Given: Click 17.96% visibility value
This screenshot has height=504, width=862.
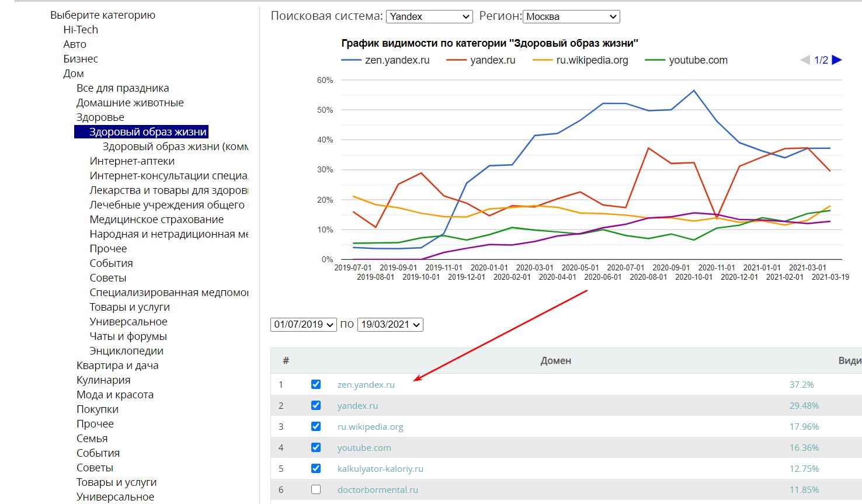Looking at the screenshot, I should point(804,426).
